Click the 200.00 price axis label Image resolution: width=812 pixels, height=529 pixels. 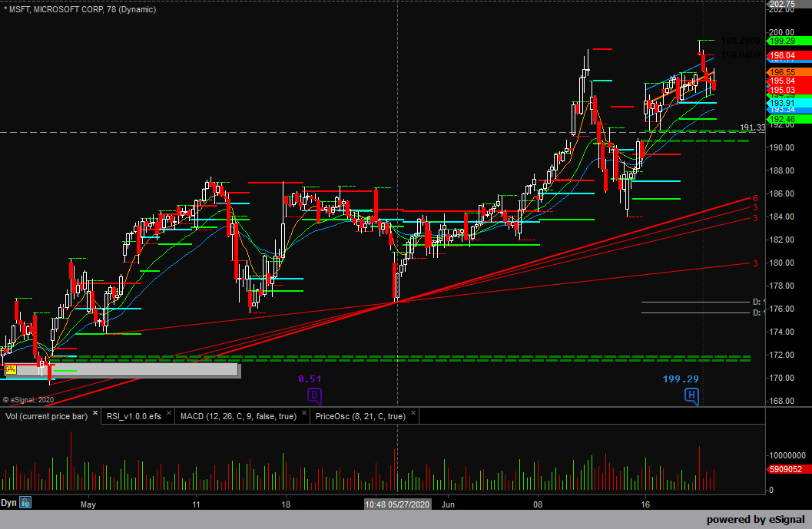(781, 32)
